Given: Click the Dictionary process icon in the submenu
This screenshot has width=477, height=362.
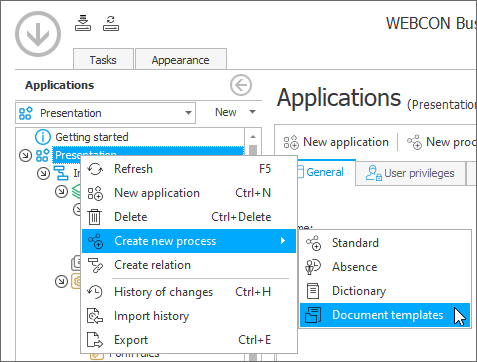Looking at the screenshot, I should (313, 291).
